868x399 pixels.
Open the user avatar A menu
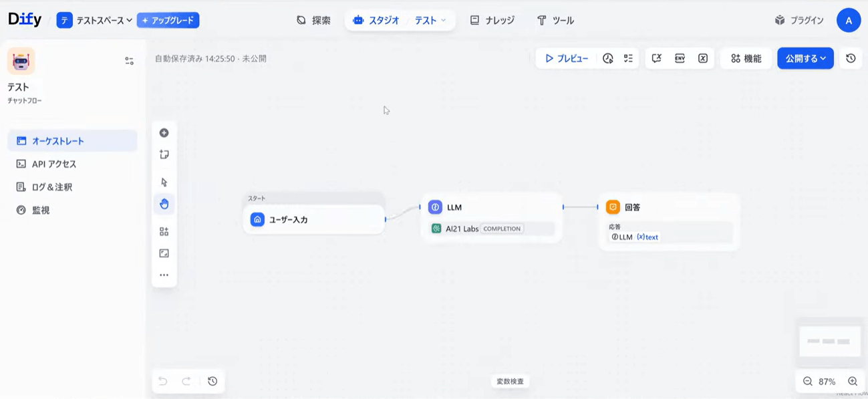[x=849, y=21]
